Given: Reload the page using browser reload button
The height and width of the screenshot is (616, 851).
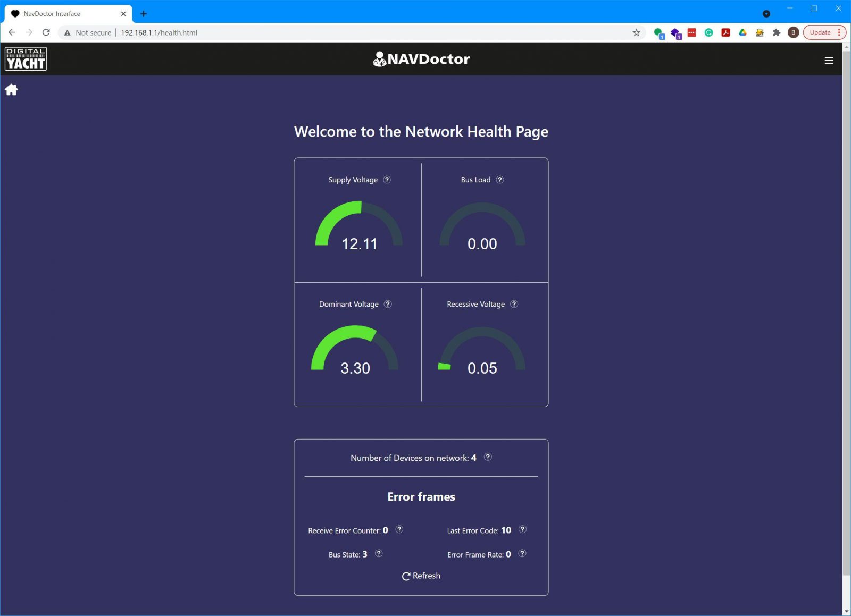Looking at the screenshot, I should coord(46,32).
